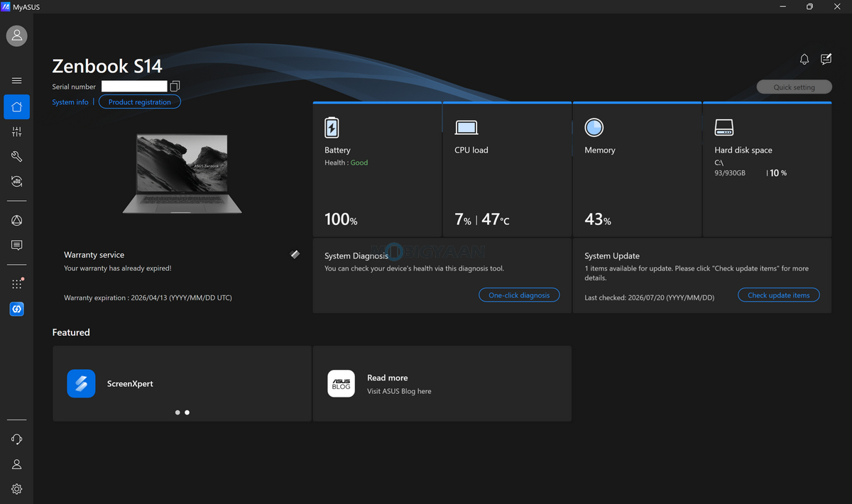Select the Memory pie icon
Screen dimensions: 852x504
tap(594, 128)
